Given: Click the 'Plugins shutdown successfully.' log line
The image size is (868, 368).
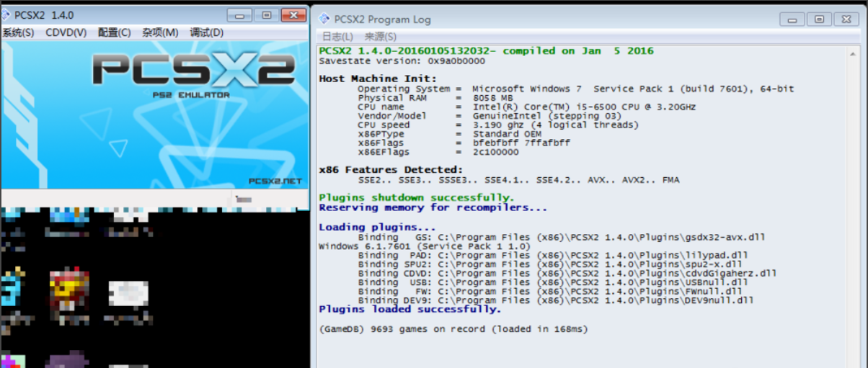Looking at the screenshot, I should click(417, 197).
